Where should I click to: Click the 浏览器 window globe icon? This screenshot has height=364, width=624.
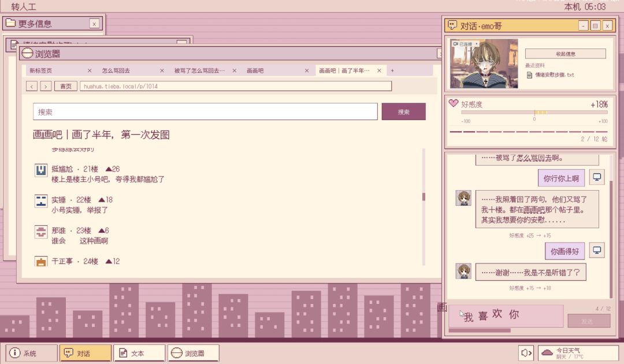tap(27, 53)
